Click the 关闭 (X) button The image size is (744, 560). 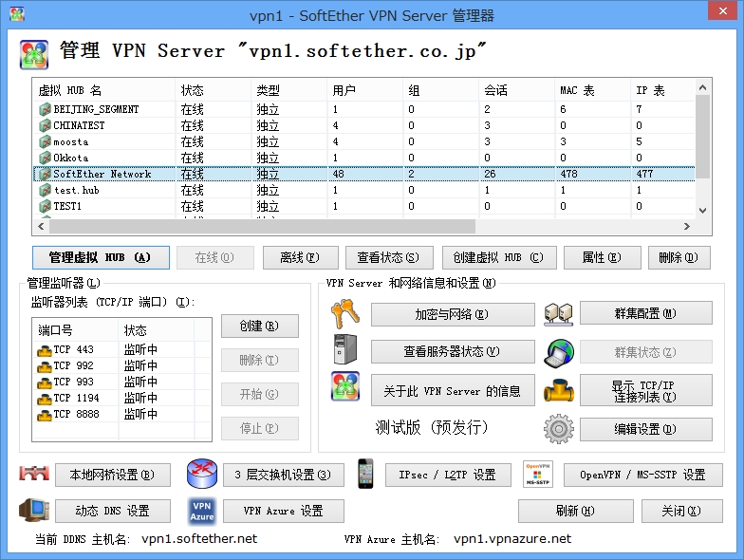point(681,511)
